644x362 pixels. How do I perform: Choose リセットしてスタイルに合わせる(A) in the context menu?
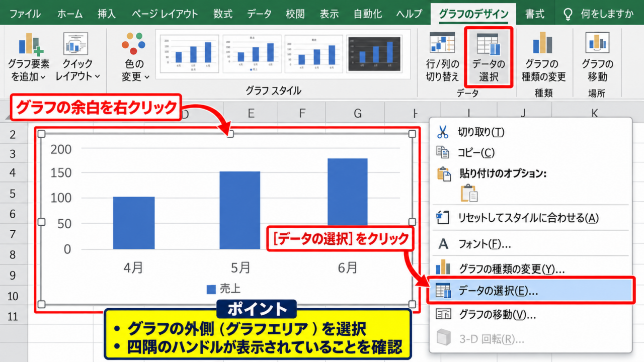click(x=531, y=218)
